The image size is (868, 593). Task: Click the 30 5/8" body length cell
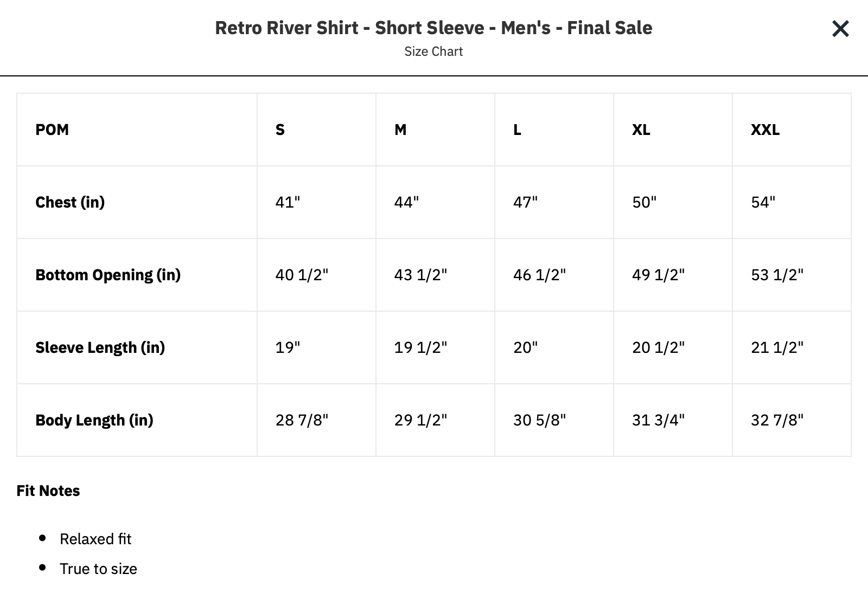click(x=539, y=420)
